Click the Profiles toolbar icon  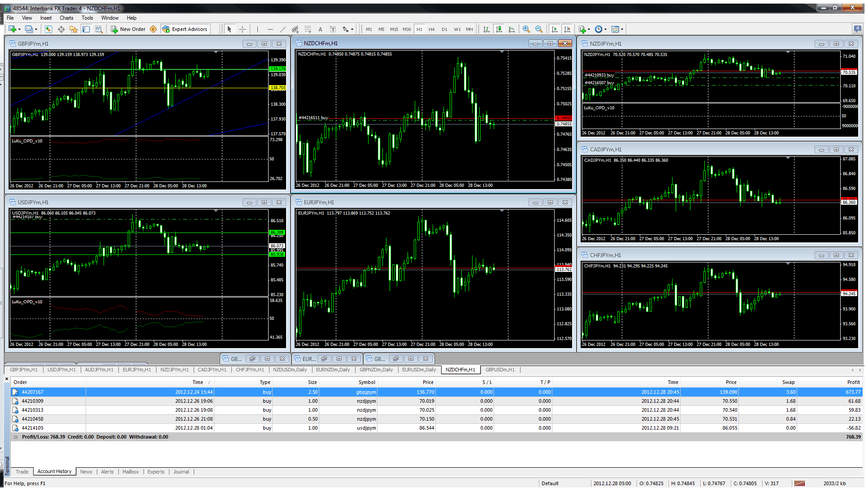(29, 29)
